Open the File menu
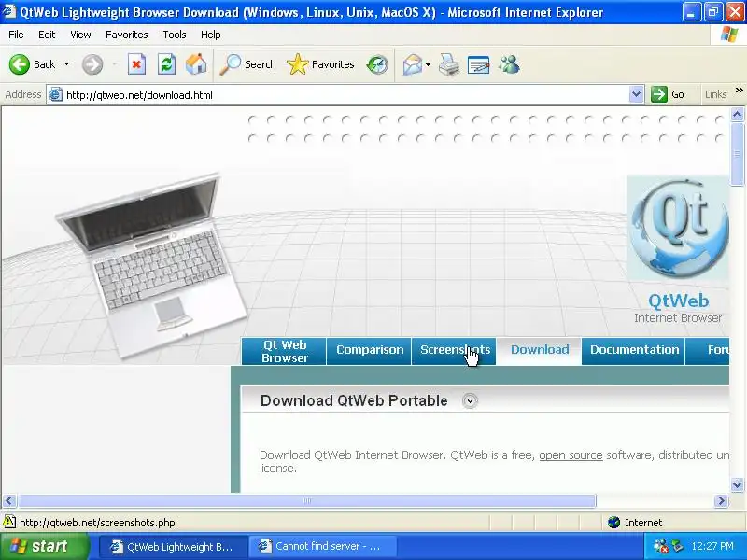 (16, 35)
